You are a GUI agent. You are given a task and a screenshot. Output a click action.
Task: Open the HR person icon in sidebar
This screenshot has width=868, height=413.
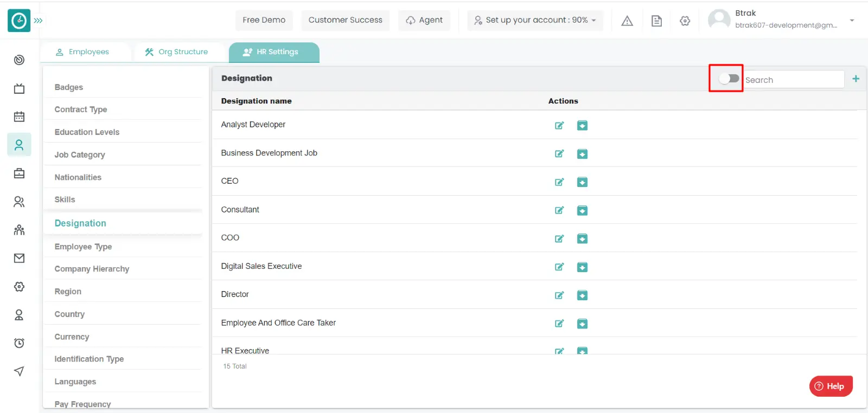tap(19, 145)
